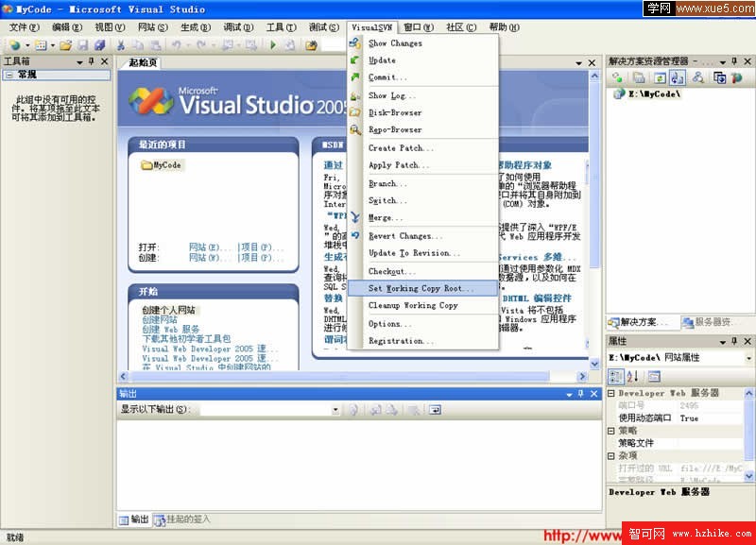This screenshot has height=545, width=756.
Task: Click the Properties icon in Solution Explorer toolbar
Action: [x=639, y=77]
